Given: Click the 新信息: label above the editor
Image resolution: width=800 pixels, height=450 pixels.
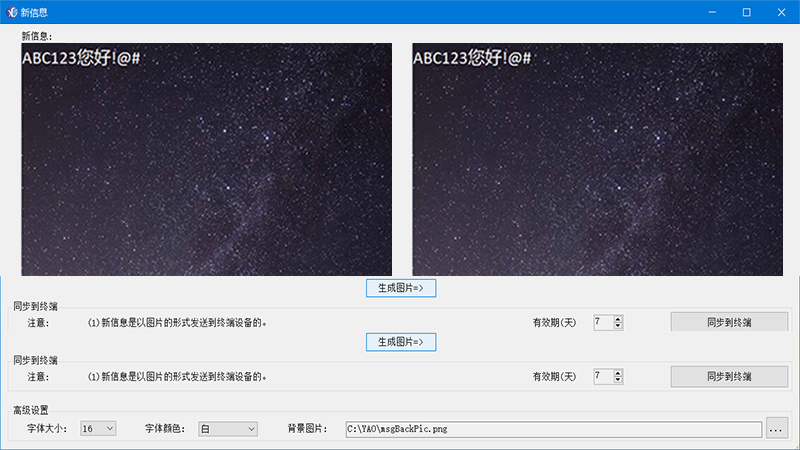Looking at the screenshot, I should (37, 36).
